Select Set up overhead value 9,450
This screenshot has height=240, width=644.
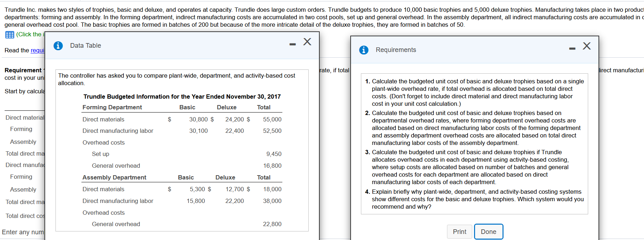click(274, 154)
